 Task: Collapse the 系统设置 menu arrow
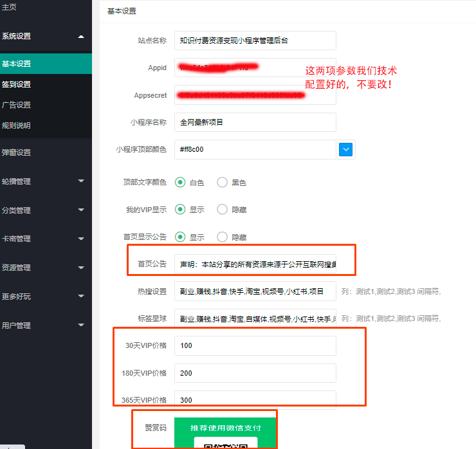click(81, 37)
